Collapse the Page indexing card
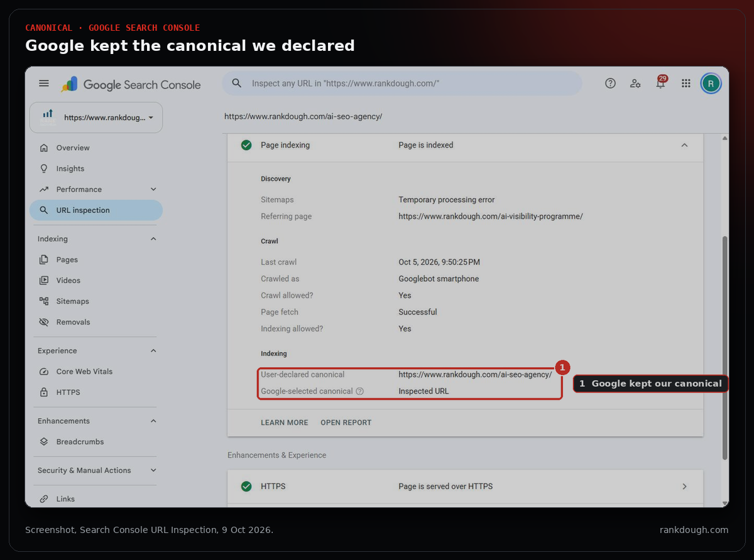Image resolution: width=754 pixels, height=560 pixels. coord(684,145)
